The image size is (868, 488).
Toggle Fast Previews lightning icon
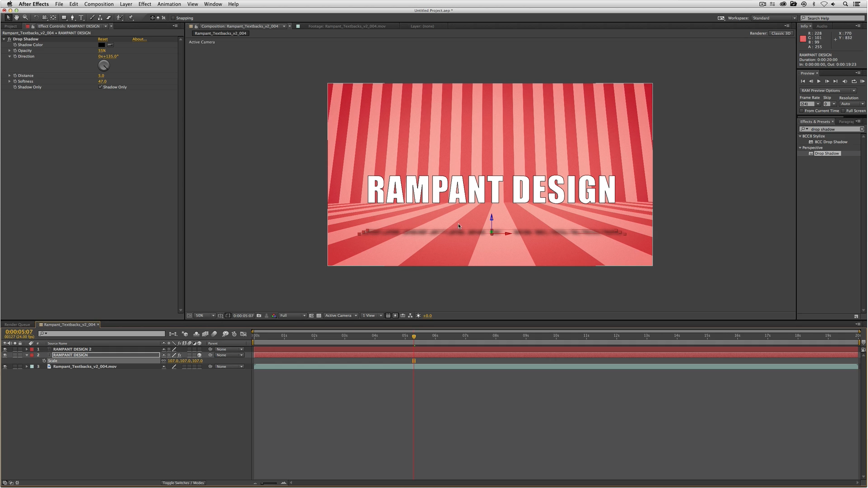[x=395, y=316]
